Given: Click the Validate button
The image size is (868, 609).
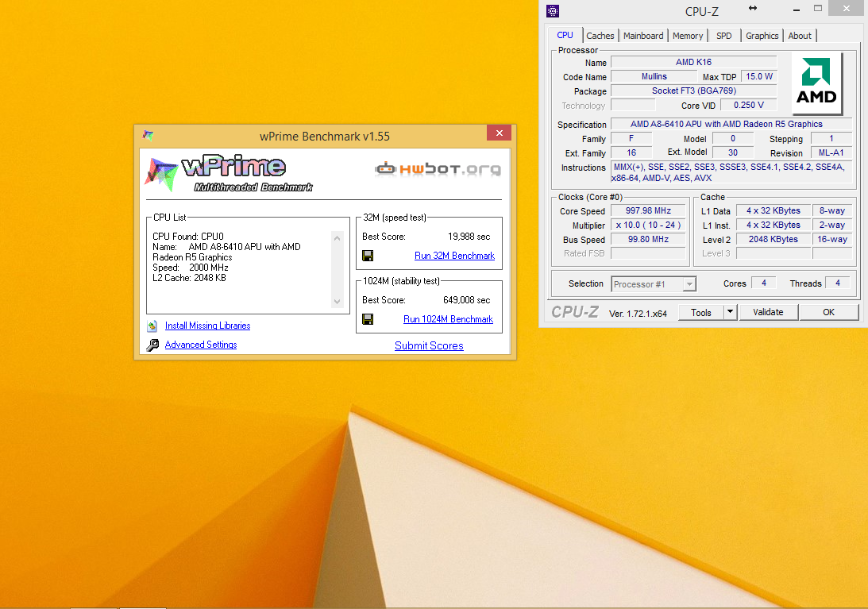Looking at the screenshot, I should (769, 312).
